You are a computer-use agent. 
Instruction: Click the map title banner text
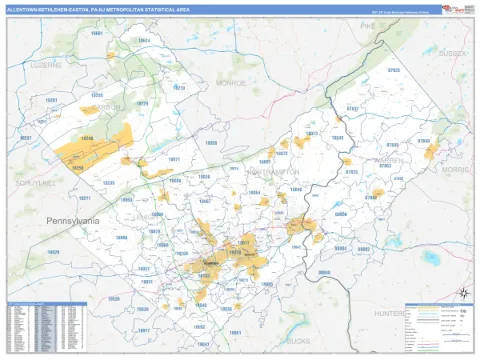point(98,10)
